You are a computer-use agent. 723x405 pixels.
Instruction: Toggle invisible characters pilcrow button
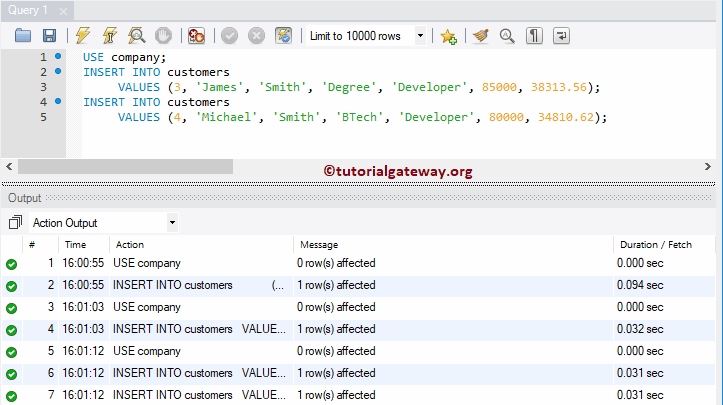coord(535,36)
